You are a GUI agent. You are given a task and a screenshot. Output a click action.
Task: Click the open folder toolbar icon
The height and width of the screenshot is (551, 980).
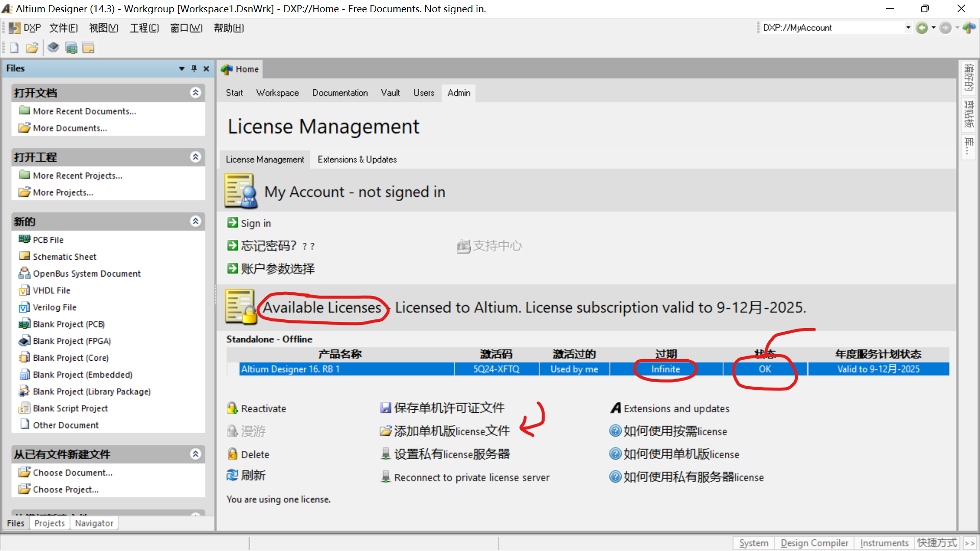32,48
